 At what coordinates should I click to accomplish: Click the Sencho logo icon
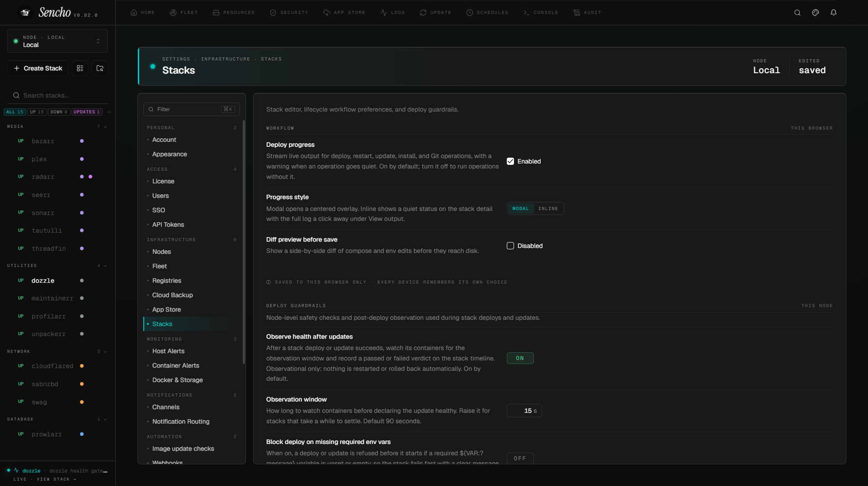[25, 13]
